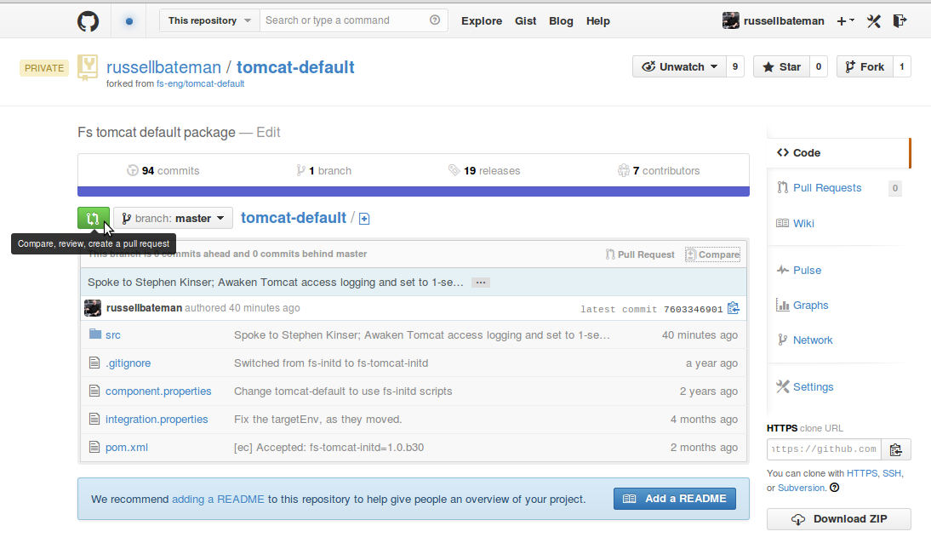Click the HTTPS clone URL field
931x560 pixels.
824,449
